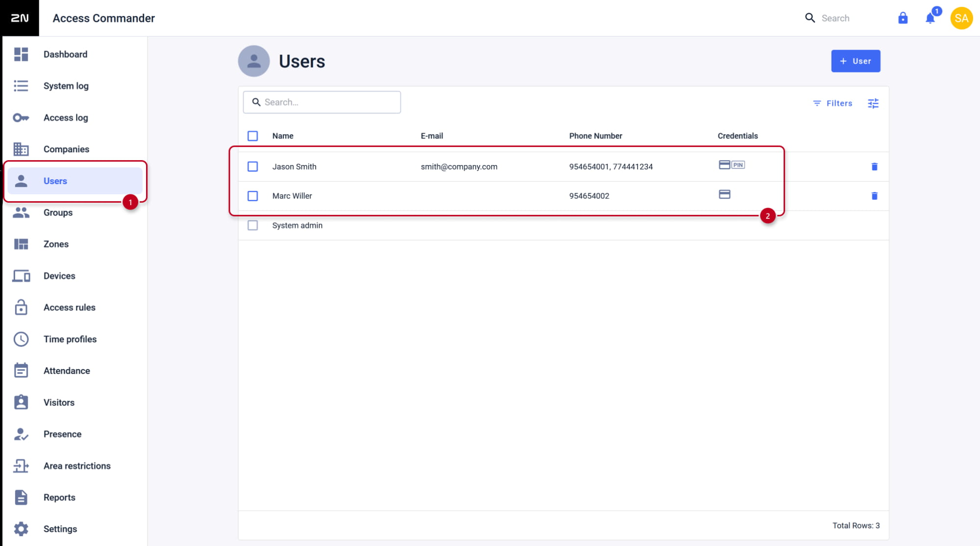Sort by Phone Number column header

(x=595, y=136)
